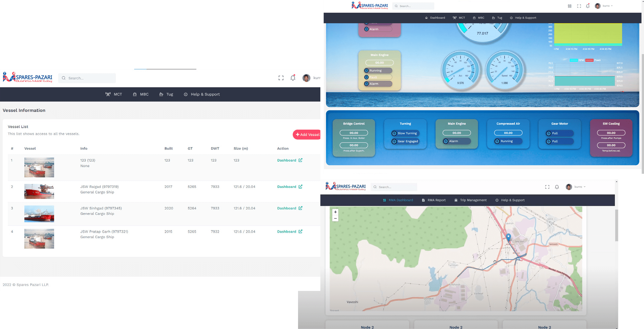Open Help & Support in RMA map navbar
644x329 pixels.
coord(510,200)
